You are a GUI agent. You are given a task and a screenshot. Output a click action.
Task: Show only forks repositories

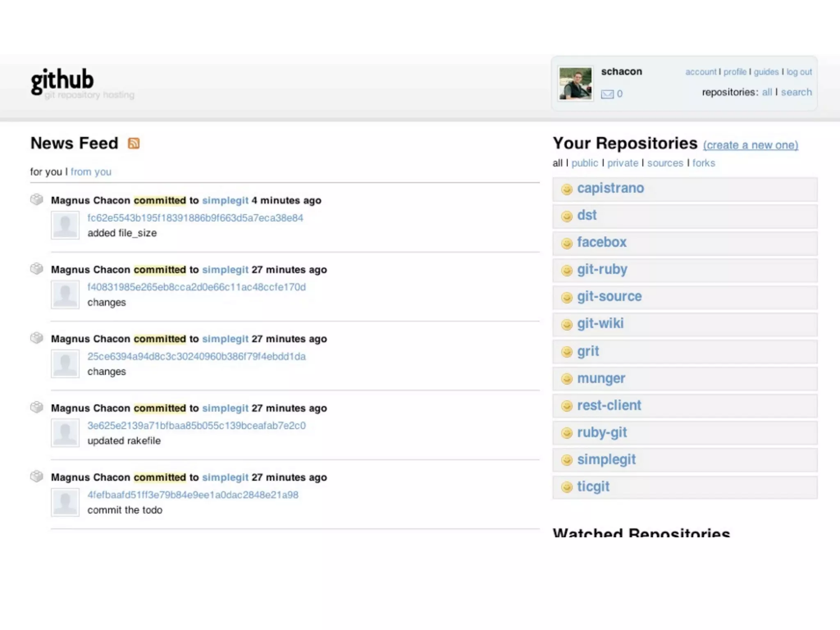tap(703, 163)
